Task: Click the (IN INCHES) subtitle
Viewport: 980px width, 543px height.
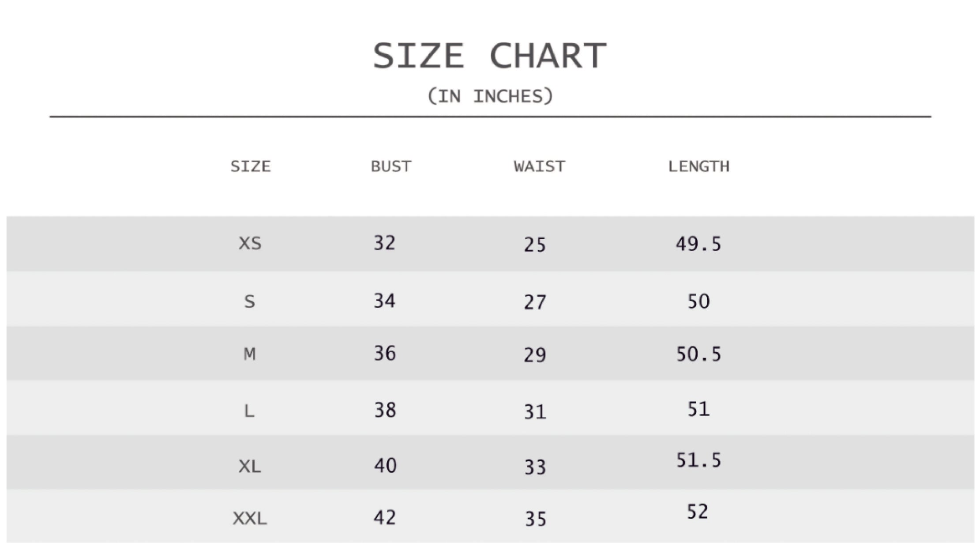Action: pyautogui.click(x=490, y=96)
